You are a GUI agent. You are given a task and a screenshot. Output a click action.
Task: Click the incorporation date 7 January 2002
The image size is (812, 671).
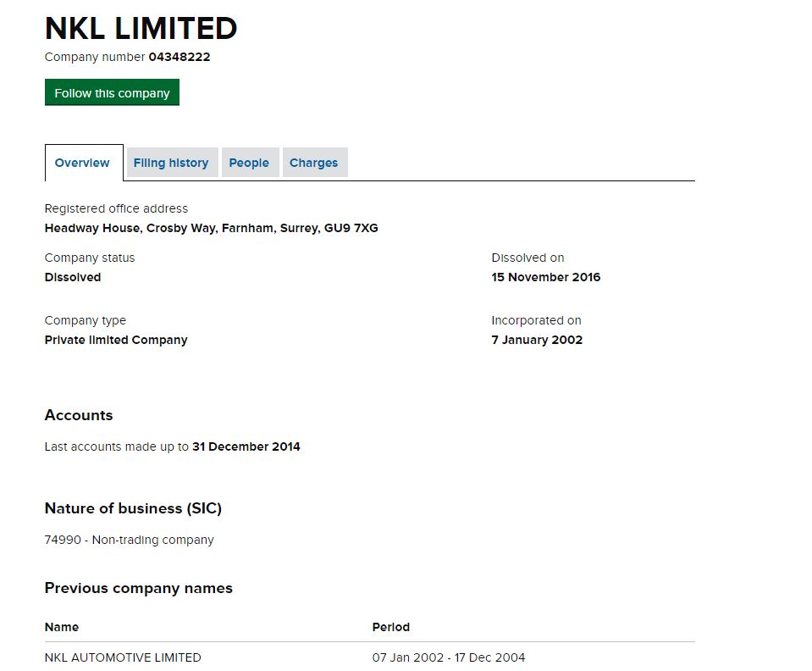point(537,340)
